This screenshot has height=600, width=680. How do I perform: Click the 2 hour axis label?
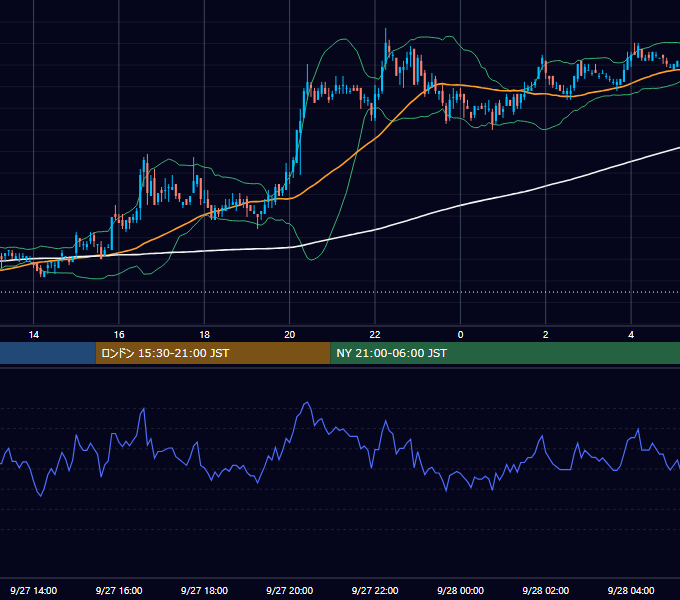[546, 335]
